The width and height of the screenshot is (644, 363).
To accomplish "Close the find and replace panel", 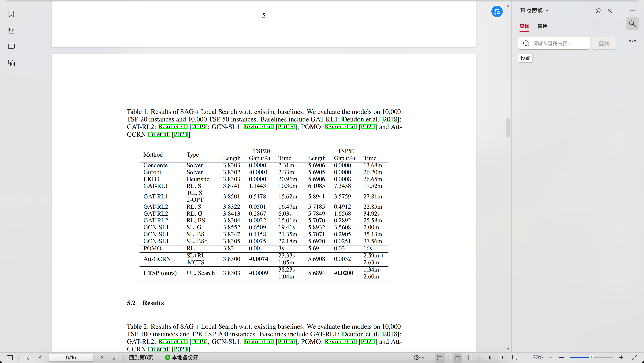I will coord(610,10).
